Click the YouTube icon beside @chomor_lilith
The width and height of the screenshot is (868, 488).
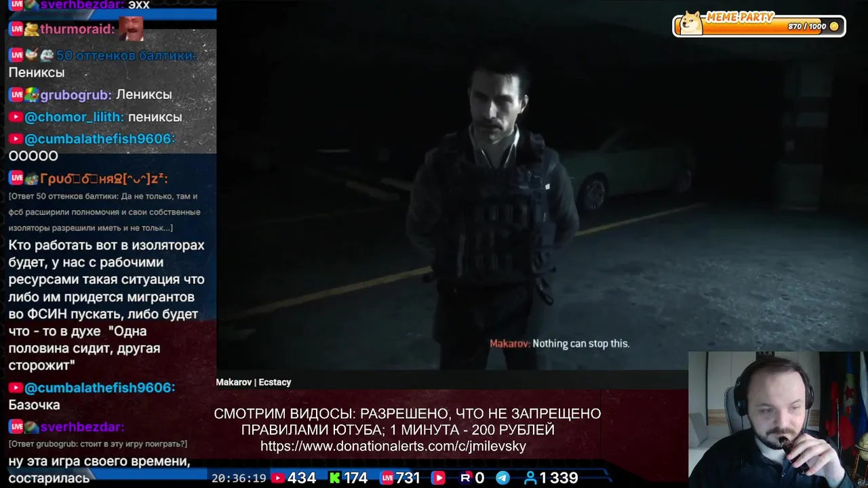coord(15,117)
